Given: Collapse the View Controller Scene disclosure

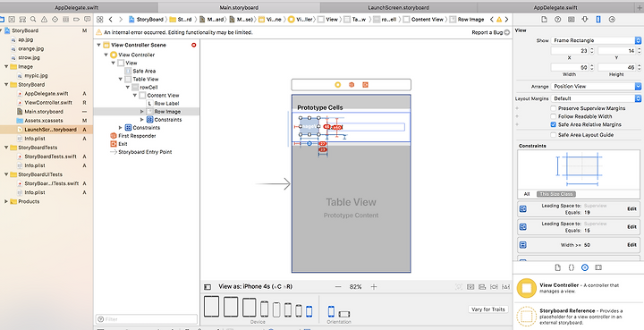Looking at the screenshot, I should 98,45.
